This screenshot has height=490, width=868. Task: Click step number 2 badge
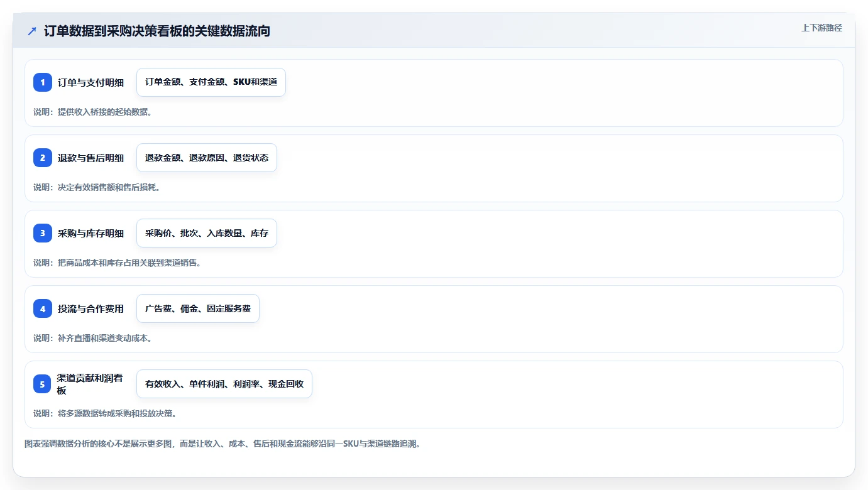click(x=43, y=158)
